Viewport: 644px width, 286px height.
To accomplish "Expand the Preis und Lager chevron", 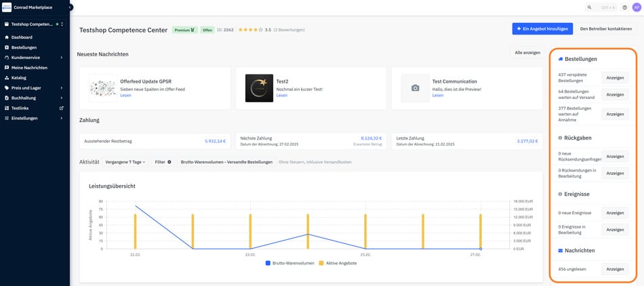I will tap(62, 88).
